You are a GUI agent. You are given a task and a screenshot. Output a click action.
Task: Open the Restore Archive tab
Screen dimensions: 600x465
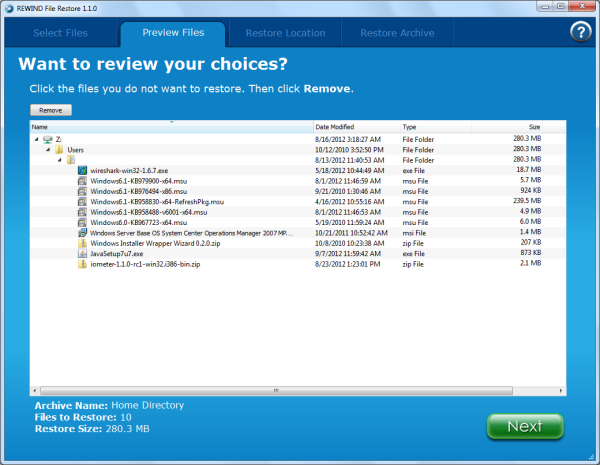tap(397, 33)
